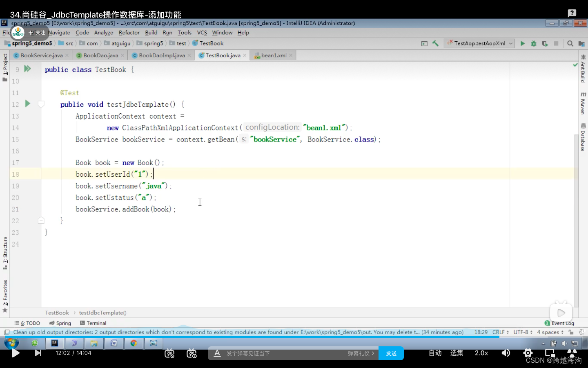Change file encoding UTF-8 dropdown
The height and width of the screenshot is (368, 588).
pyautogui.click(x=523, y=332)
